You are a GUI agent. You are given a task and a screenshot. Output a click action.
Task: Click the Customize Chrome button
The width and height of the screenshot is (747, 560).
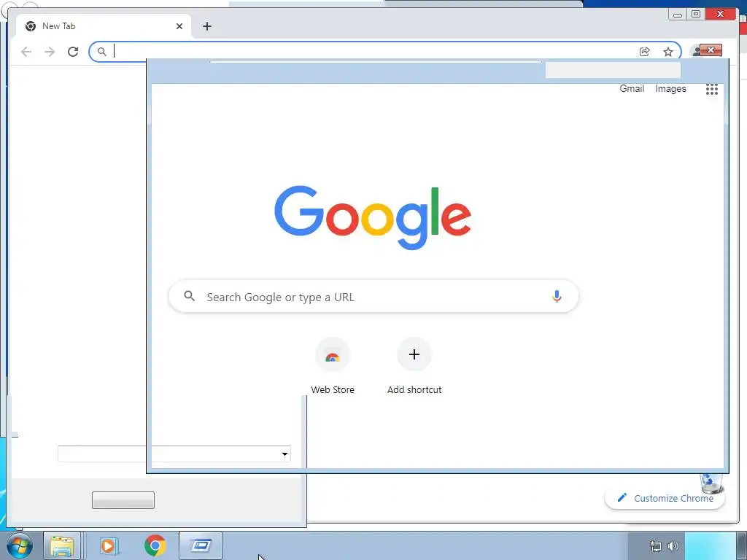click(x=665, y=498)
